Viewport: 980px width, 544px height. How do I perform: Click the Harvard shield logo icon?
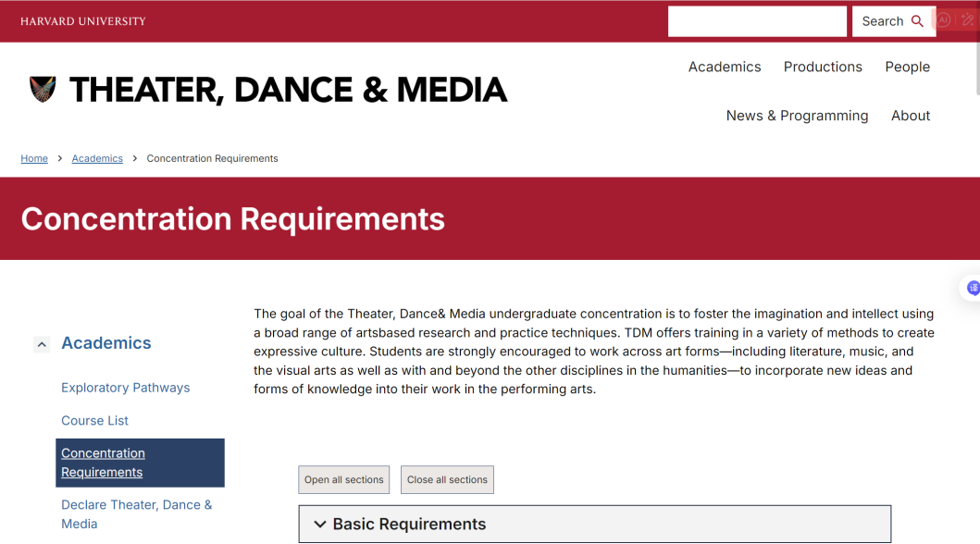[x=43, y=90]
